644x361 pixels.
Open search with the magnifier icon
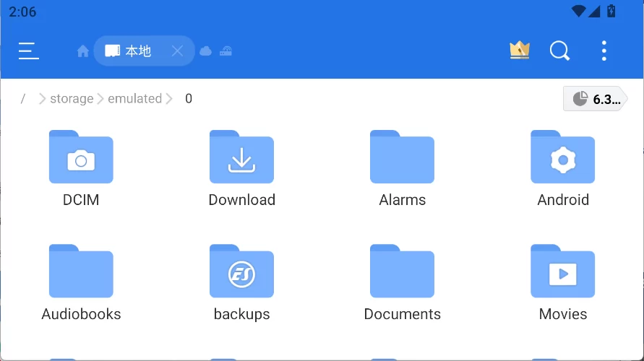click(559, 51)
